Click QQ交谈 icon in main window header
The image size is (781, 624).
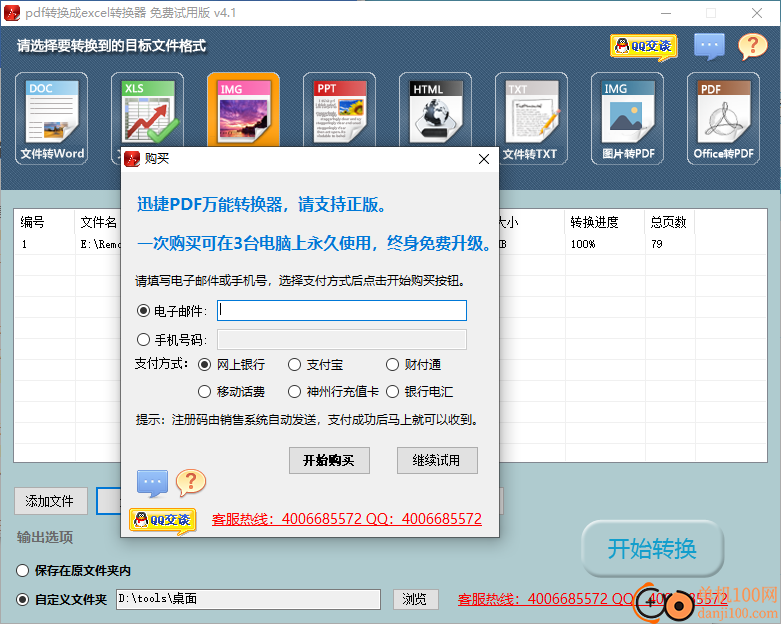[644, 47]
